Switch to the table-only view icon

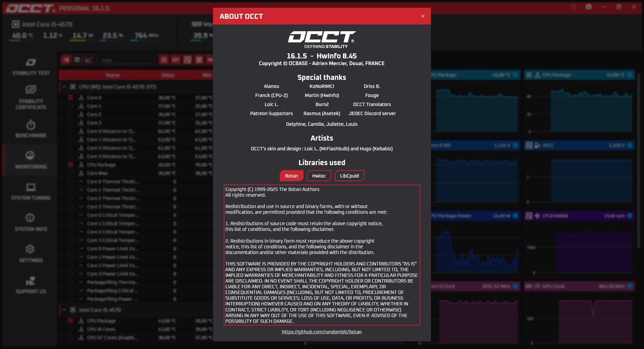click(77, 60)
